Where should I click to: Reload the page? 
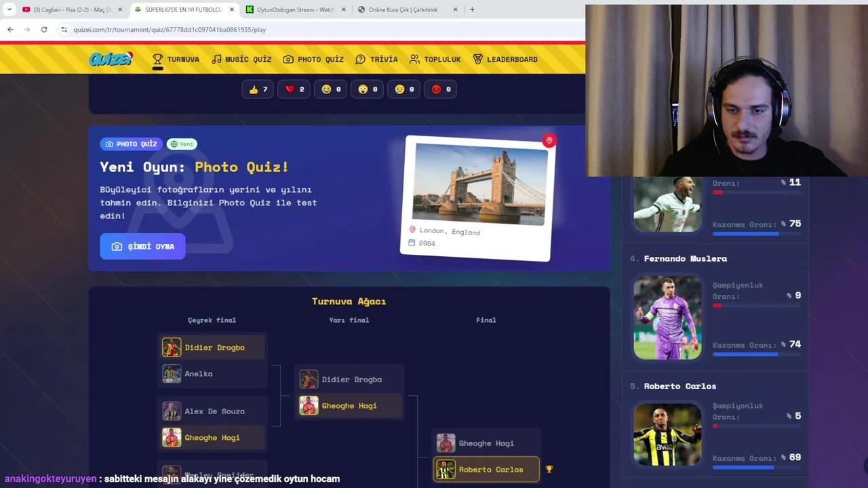pos(44,29)
